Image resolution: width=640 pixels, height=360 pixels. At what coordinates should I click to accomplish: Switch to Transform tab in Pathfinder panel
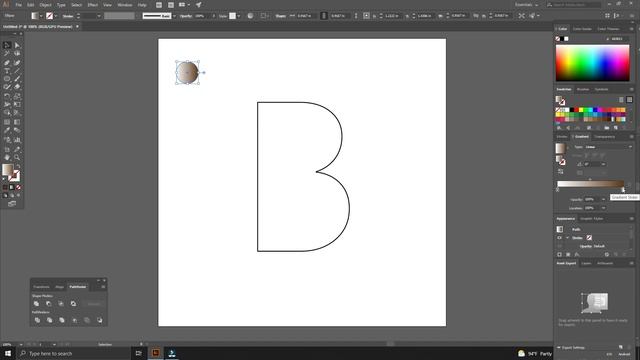41,287
